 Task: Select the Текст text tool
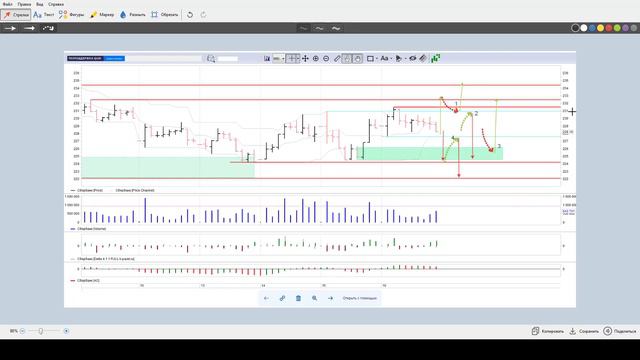tap(44, 15)
